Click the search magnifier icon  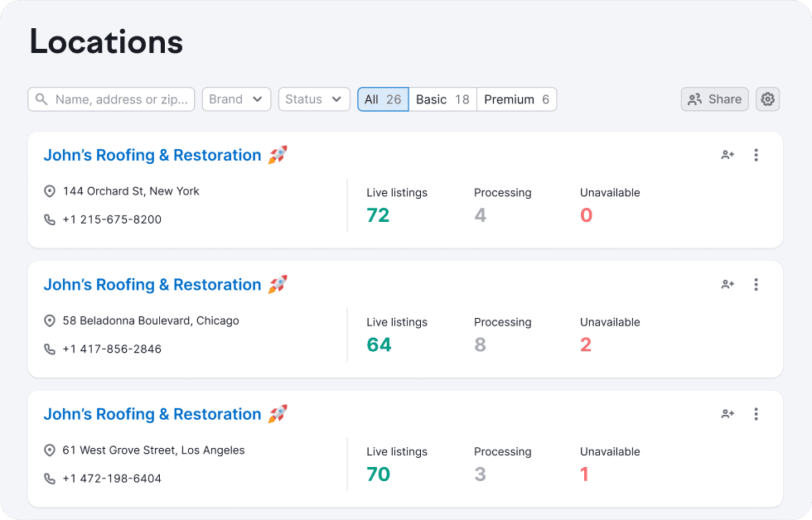(41, 99)
